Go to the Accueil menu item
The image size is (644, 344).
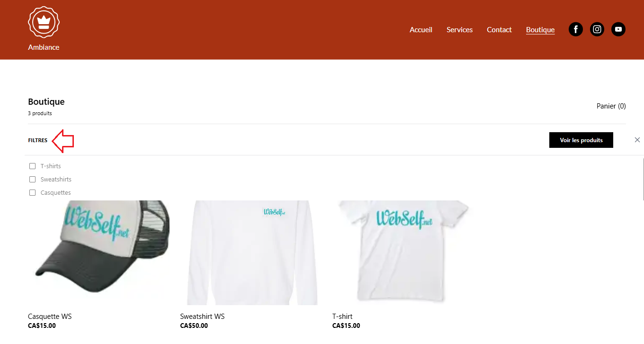421,29
